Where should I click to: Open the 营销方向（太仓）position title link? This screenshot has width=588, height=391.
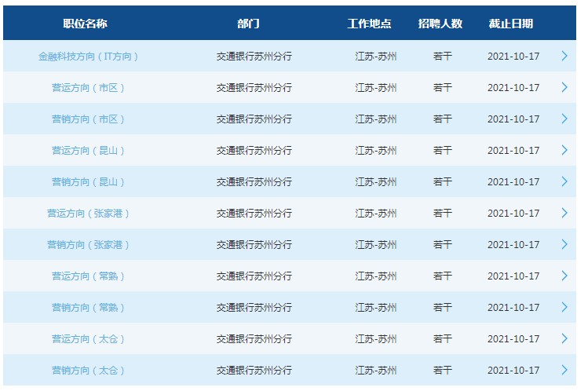click(x=89, y=371)
